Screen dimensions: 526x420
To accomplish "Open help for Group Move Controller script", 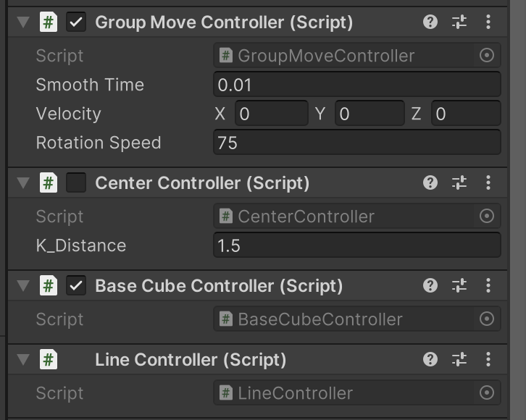I will tap(430, 22).
